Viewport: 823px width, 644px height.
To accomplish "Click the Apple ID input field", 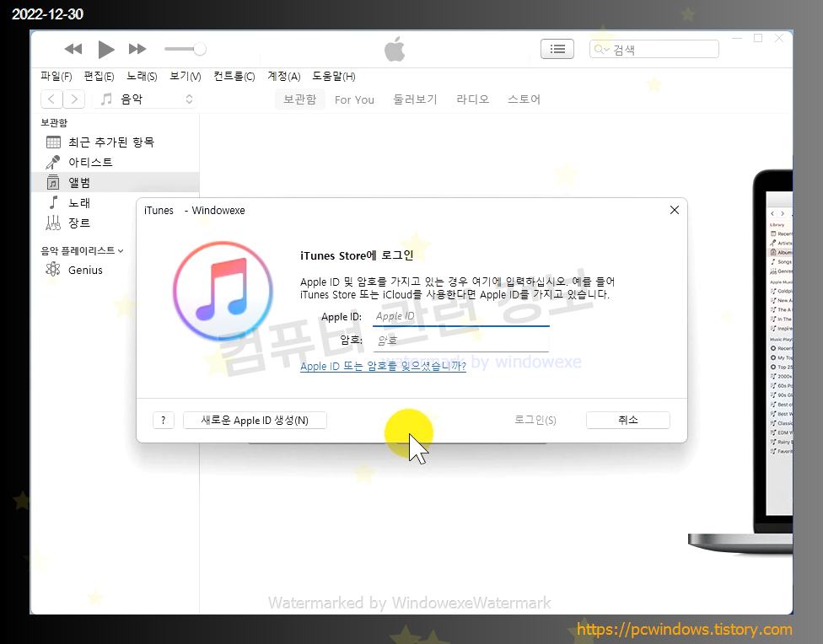I will 461,316.
